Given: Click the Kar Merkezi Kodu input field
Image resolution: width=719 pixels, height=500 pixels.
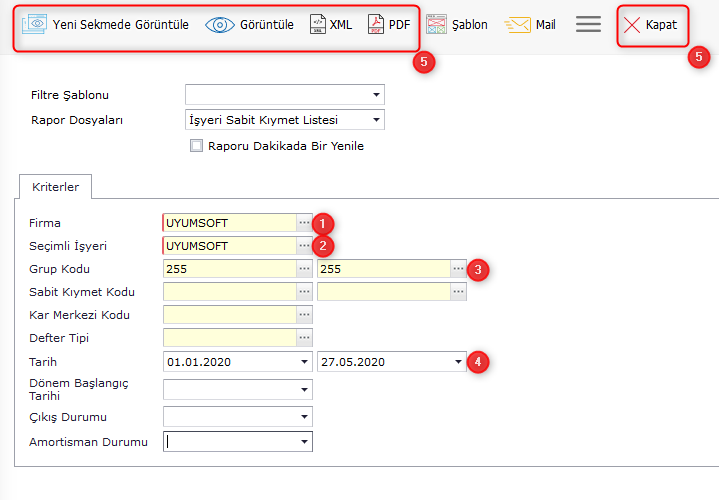Looking at the screenshot, I should 229,315.
